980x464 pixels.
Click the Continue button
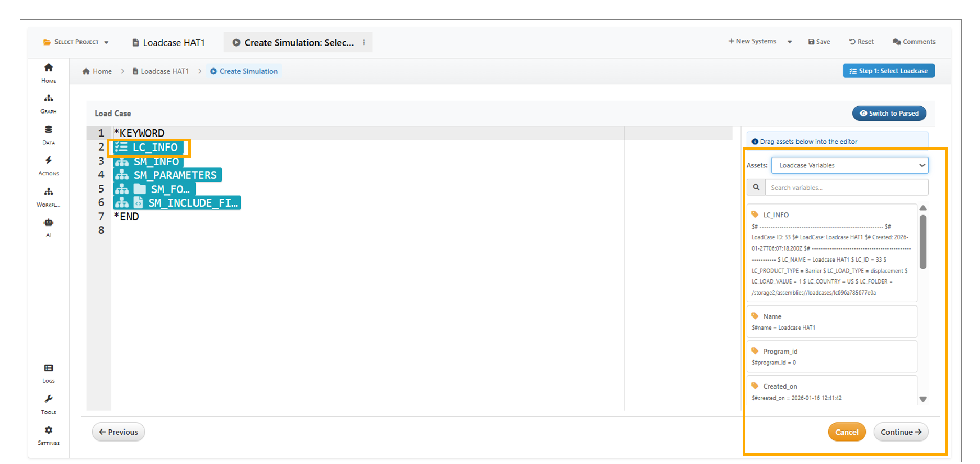click(x=901, y=432)
